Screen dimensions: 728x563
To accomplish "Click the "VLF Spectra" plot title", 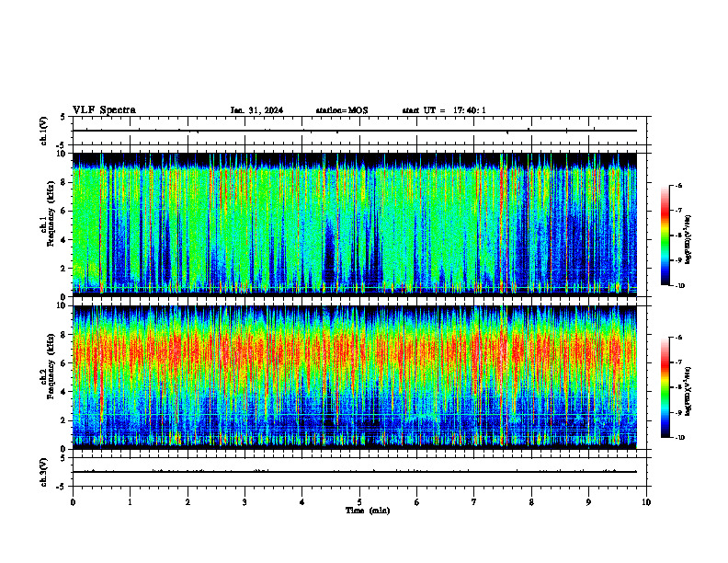I will (104, 110).
